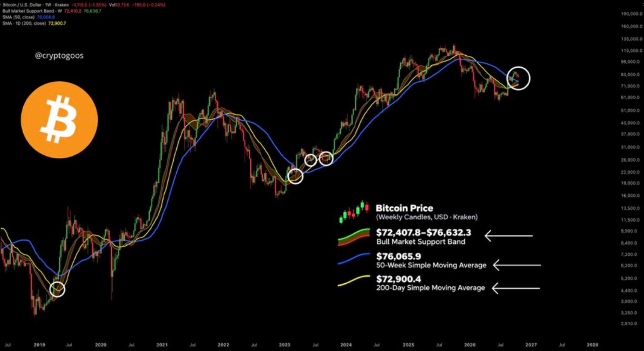Click the Vol 10.75K volume readout
The height and width of the screenshot is (351, 644).
pos(119,5)
